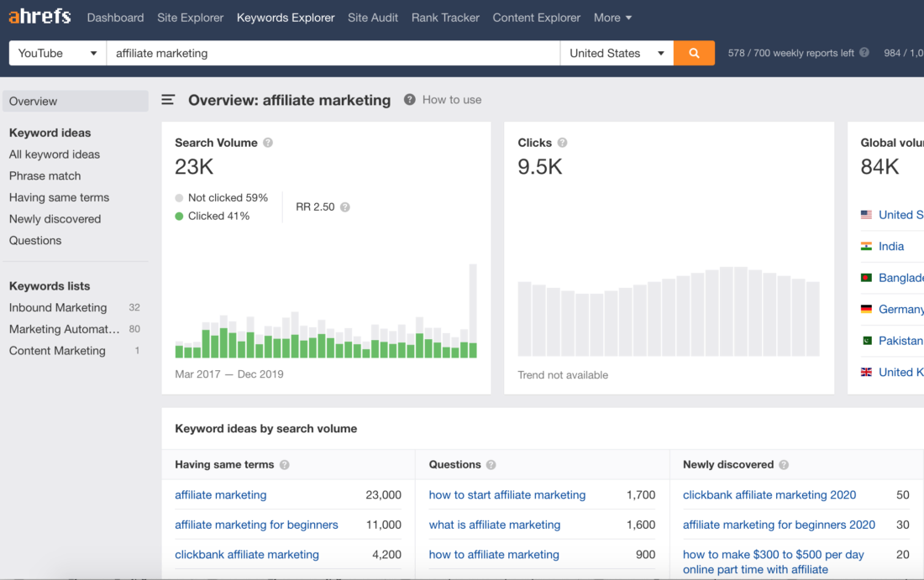Click India country link in Global volume
924x580 pixels.
(x=891, y=246)
